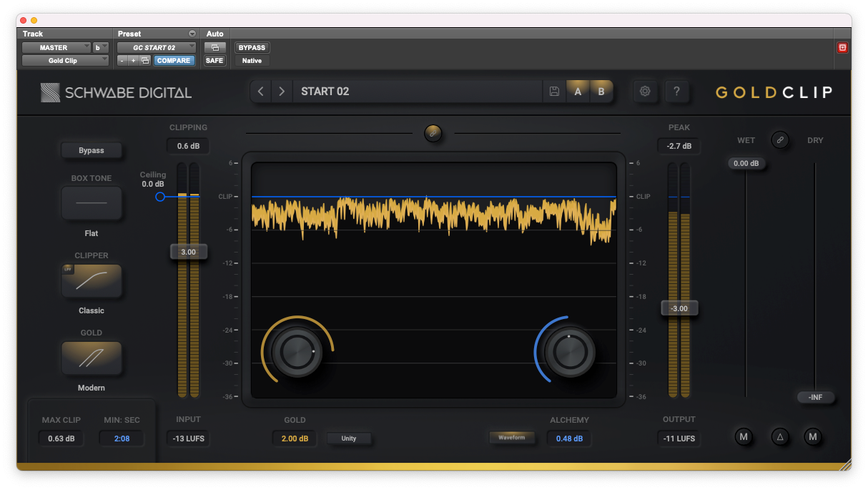
Task: Click the minus previous preset button
Action: tap(122, 61)
